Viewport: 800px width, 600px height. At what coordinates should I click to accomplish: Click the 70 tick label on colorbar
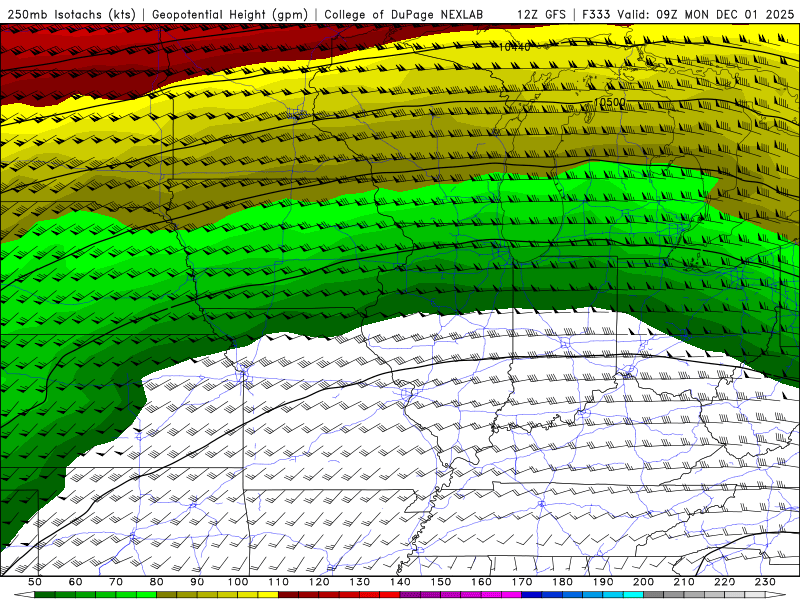116,582
